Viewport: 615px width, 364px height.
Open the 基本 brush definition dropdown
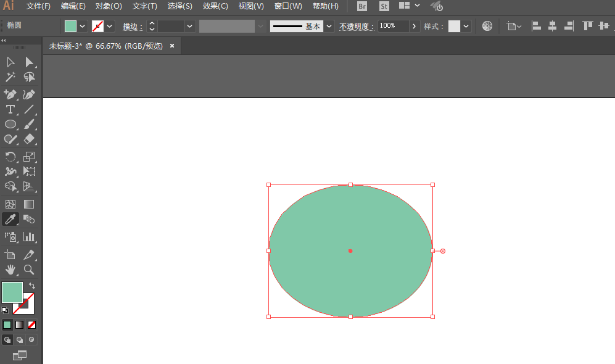pos(329,27)
